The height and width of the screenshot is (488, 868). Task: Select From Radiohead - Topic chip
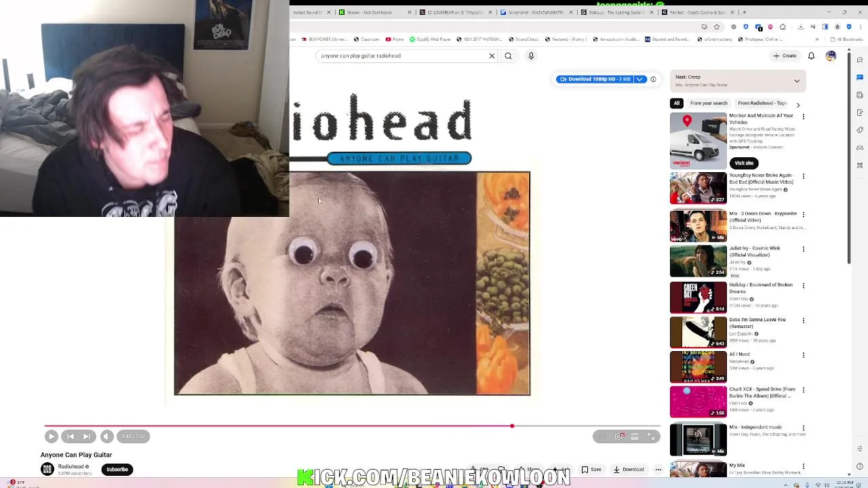tap(762, 103)
